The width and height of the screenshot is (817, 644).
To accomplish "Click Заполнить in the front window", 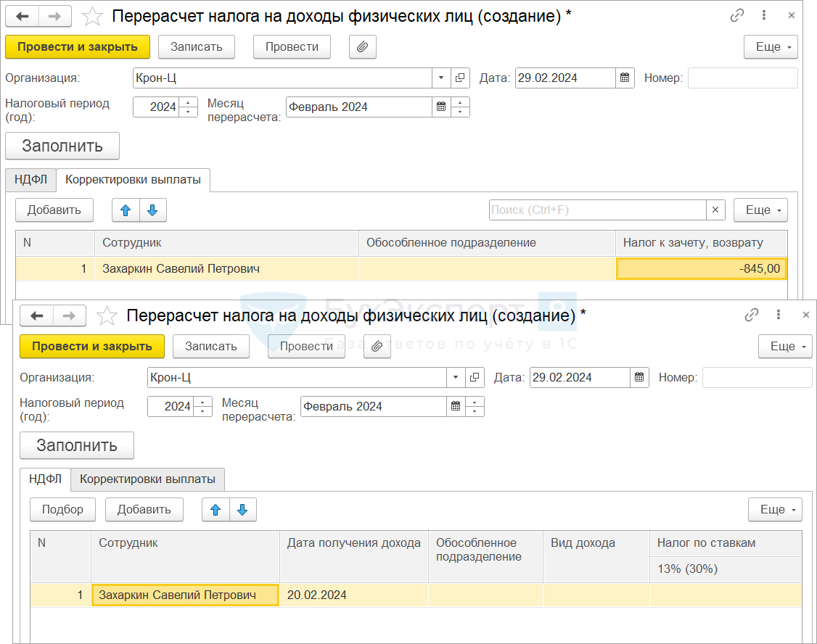I will point(77,445).
